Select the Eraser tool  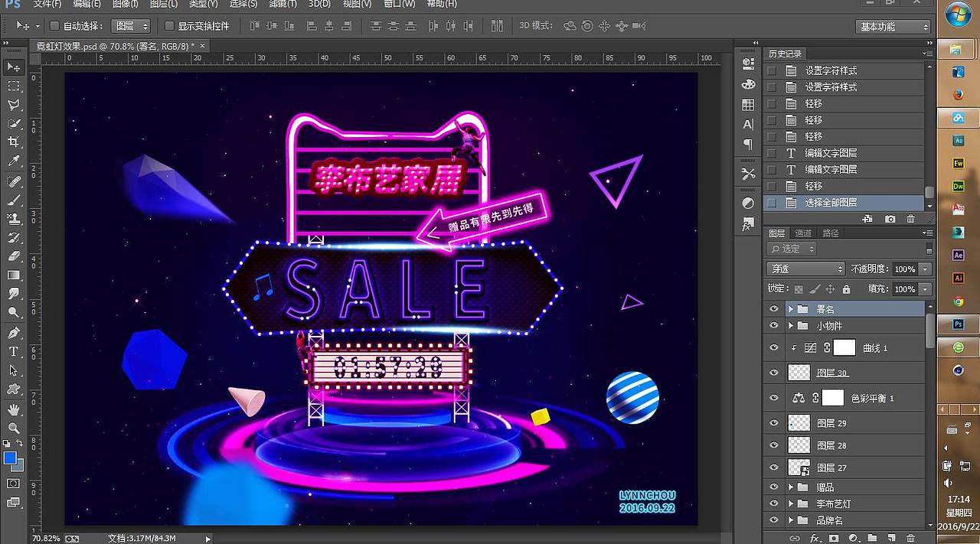(14, 256)
